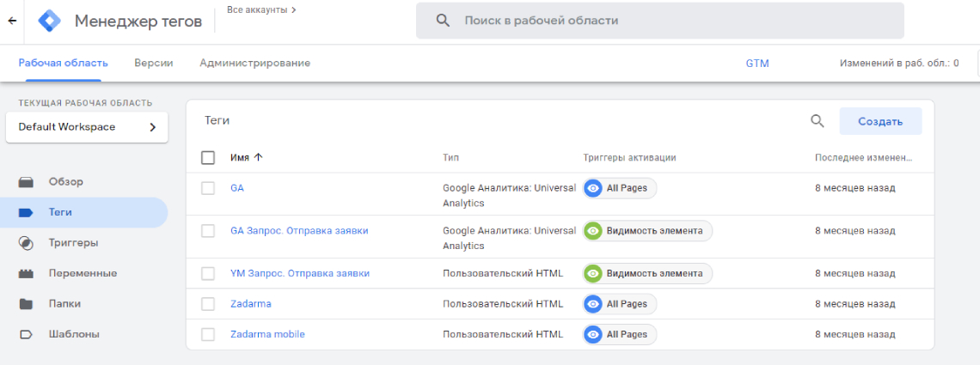The image size is (980, 365).
Task: Open the GA tag link
Action: pos(237,188)
